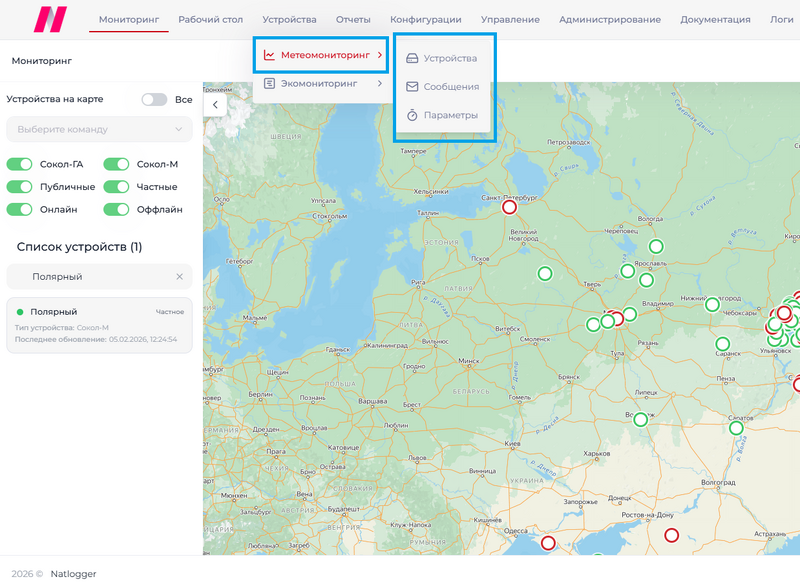
Task: Expand the Экомониторинг submenu arrow
Action: click(x=380, y=83)
